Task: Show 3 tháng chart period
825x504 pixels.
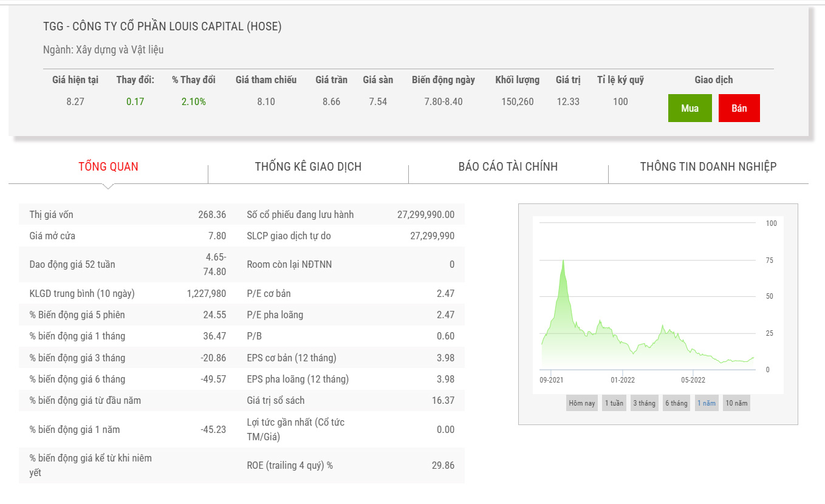Action: pos(644,403)
